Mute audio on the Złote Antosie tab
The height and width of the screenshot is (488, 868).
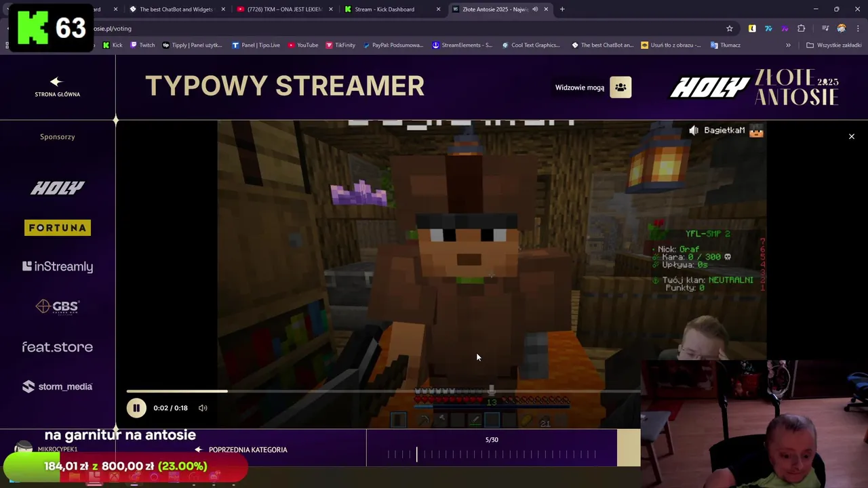pyautogui.click(x=535, y=9)
